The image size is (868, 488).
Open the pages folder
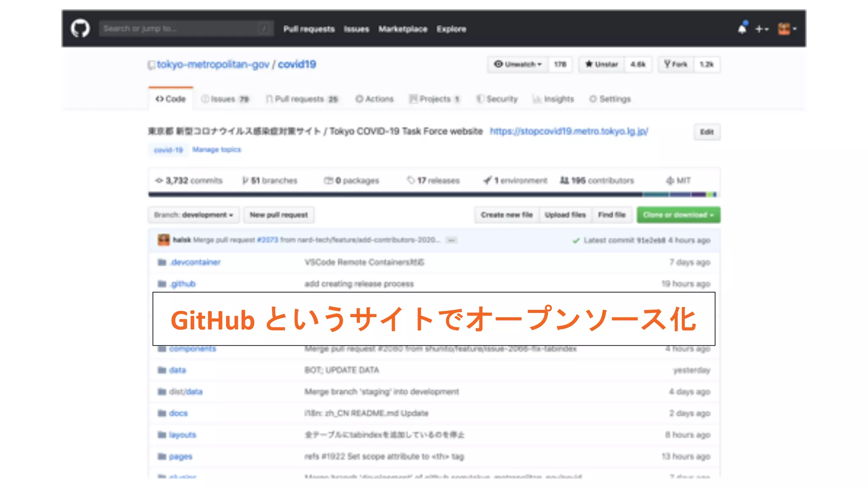pyautogui.click(x=181, y=457)
